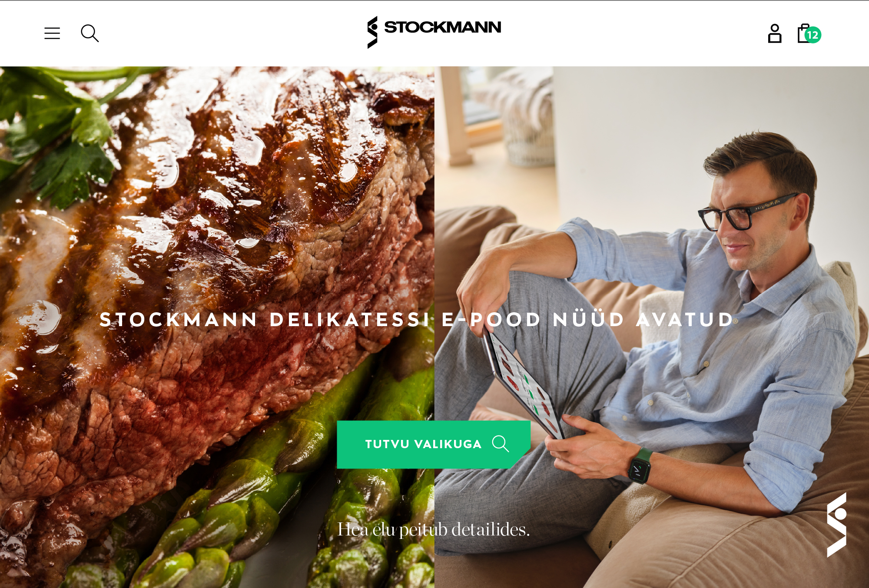
Task: Open the user account profile icon
Action: click(775, 33)
